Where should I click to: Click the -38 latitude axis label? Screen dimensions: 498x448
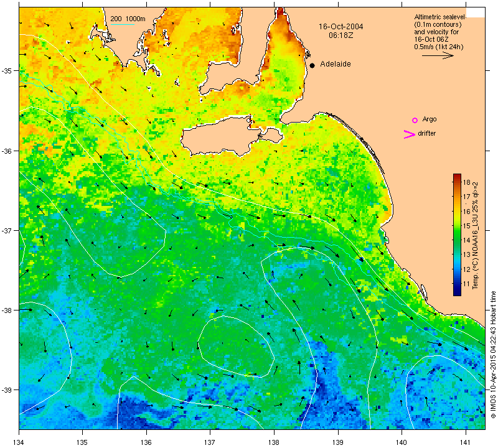click(6, 310)
